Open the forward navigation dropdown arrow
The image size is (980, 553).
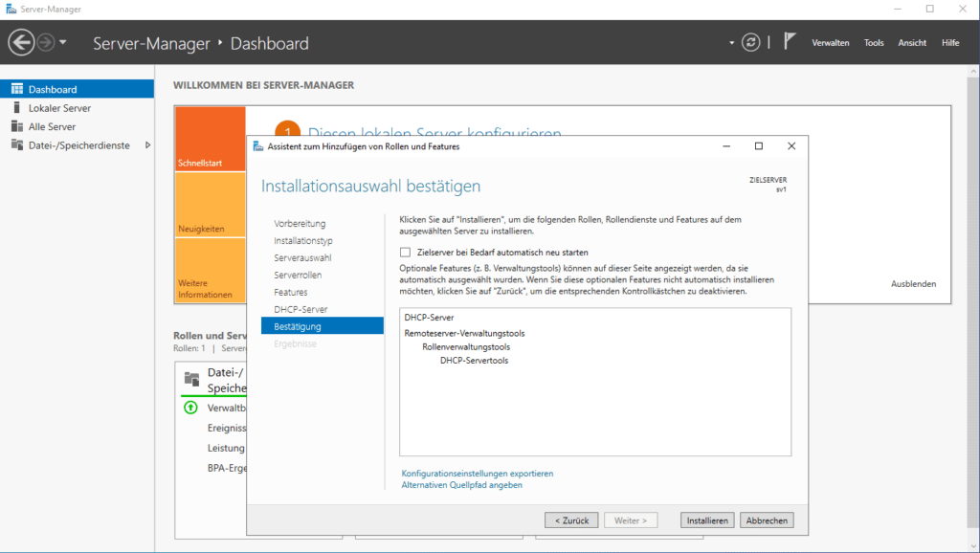pos(62,42)
